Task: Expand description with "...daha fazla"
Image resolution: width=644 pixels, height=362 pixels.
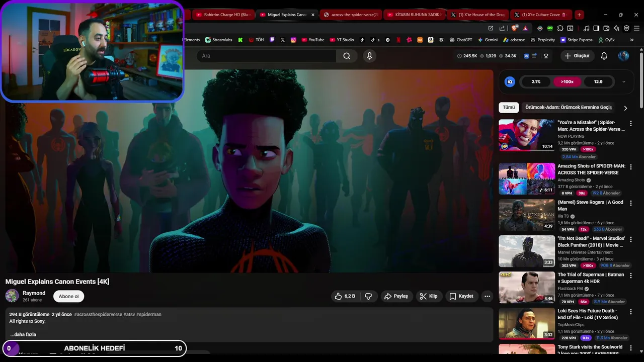Action: coord(23,334)
